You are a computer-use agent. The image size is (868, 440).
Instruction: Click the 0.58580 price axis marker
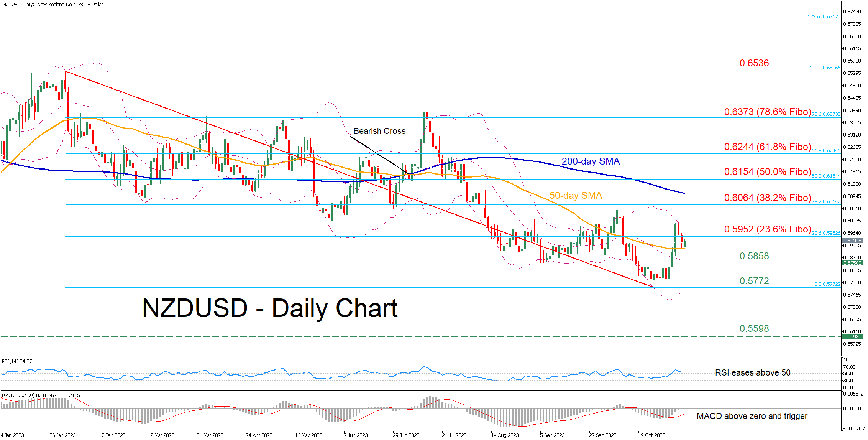(x=852, y=263)
